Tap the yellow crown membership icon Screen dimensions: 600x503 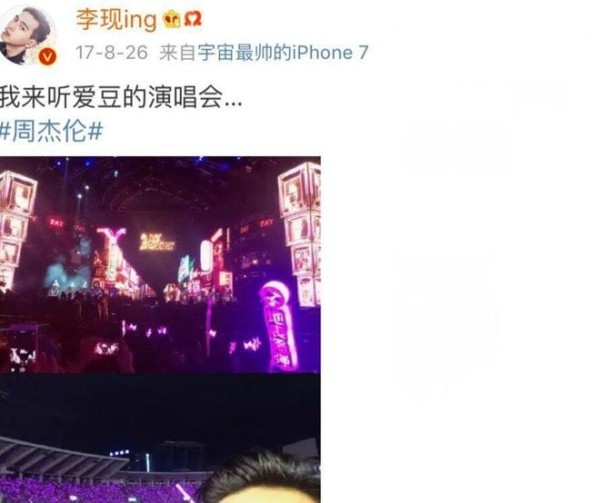tap(171, 20)
